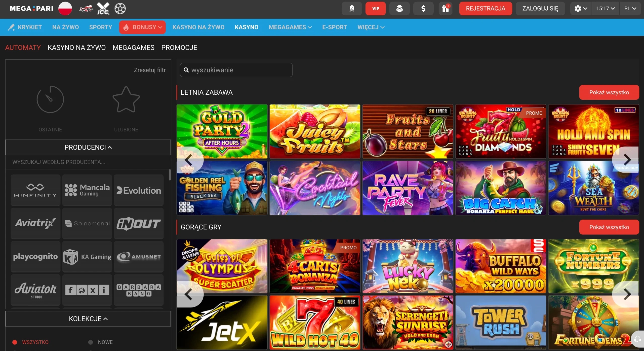Switch to KASYNO NA ŻYWO tab below navigation
644x351 pixels.
(77, 48)
